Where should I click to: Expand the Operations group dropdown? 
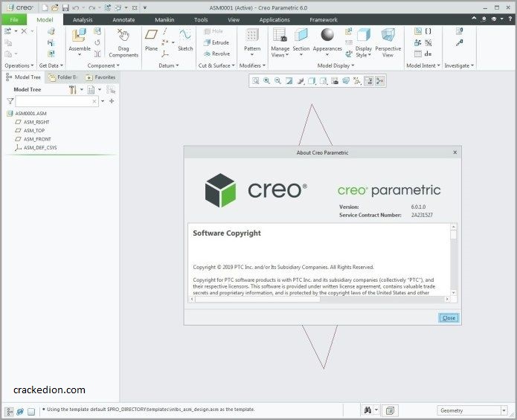[19, 65]
